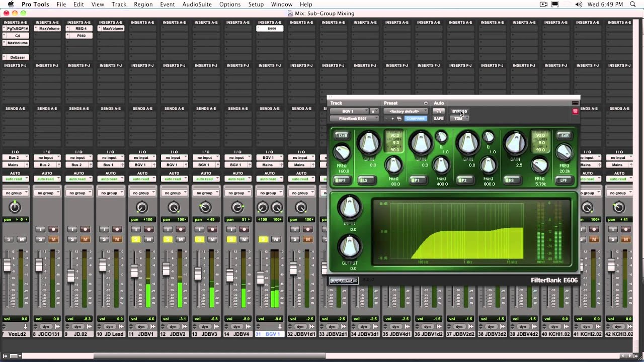Unsolo the JDBV4 track
The height and width of the screenshot is (362, 644).
(x=231, y=239)
